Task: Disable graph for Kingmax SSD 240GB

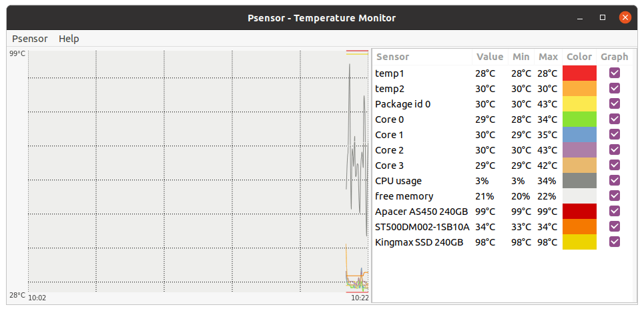Action: [x=615, y=242]
